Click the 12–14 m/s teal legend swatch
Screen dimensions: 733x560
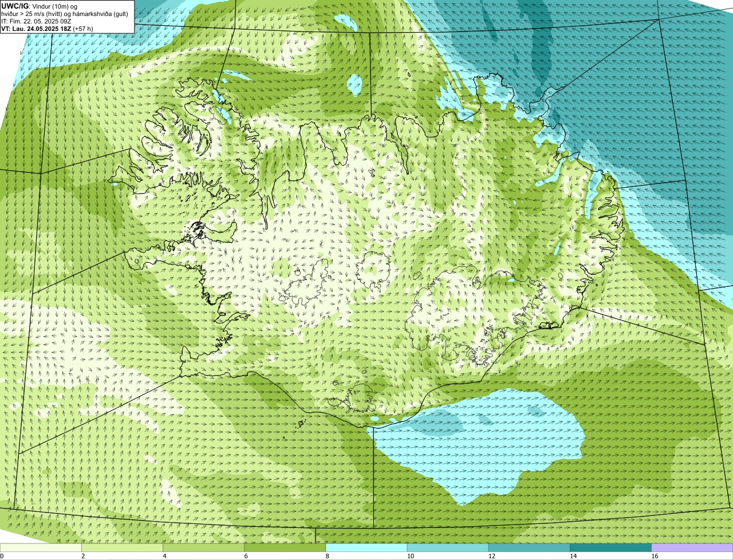[x=529, y=547]
